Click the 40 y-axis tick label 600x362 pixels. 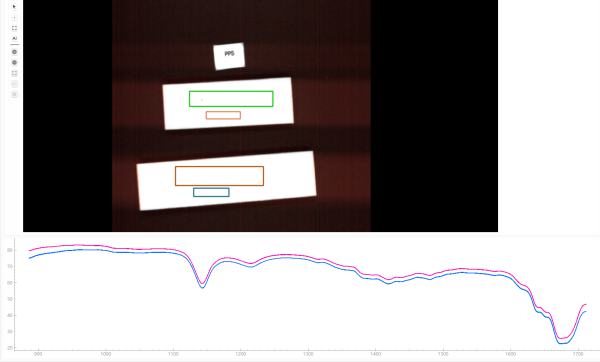10,315
